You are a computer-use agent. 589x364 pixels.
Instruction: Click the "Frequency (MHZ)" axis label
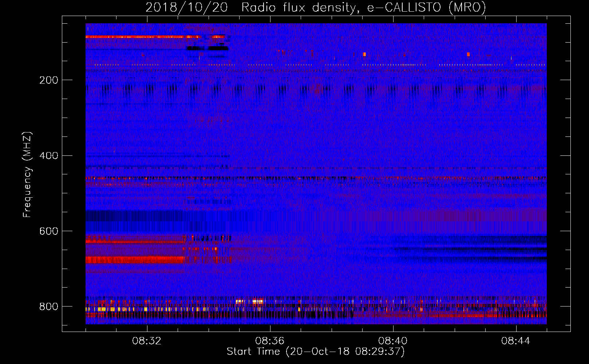[27, 175]
